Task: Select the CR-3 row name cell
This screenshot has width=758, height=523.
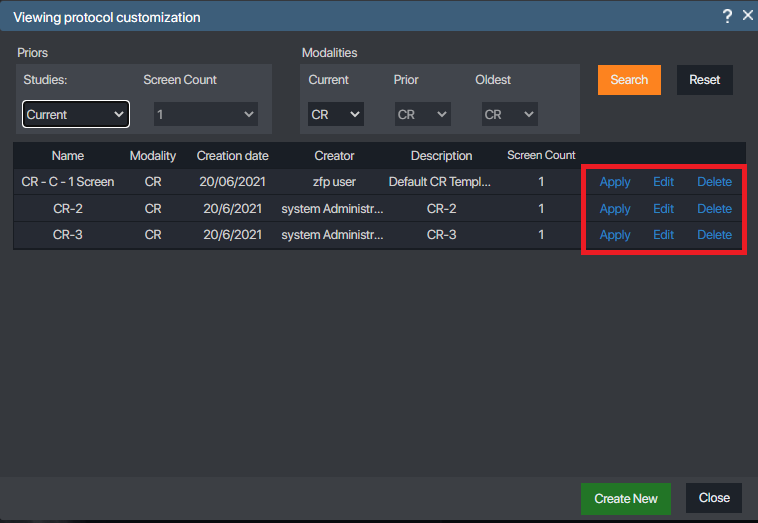Action: (68, 235)
